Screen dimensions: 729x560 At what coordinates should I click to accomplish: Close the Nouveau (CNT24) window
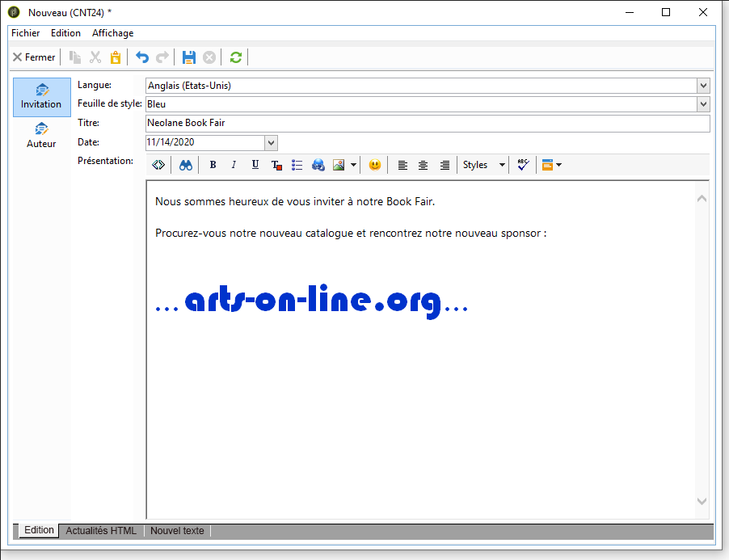pyautogui.click(x=703, y=13)
